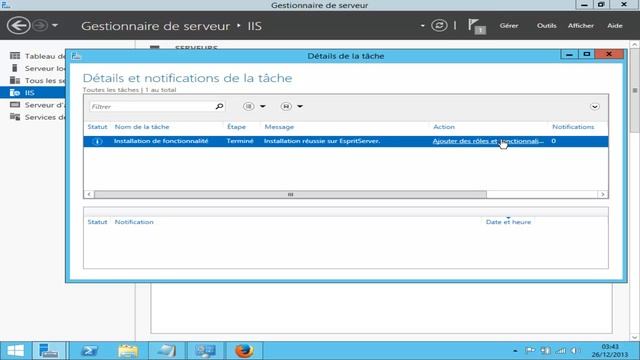Select IIS in the sidebar
Image resolution: width=640 pixels, height=360 pixels.
click(x=33, y=93)
